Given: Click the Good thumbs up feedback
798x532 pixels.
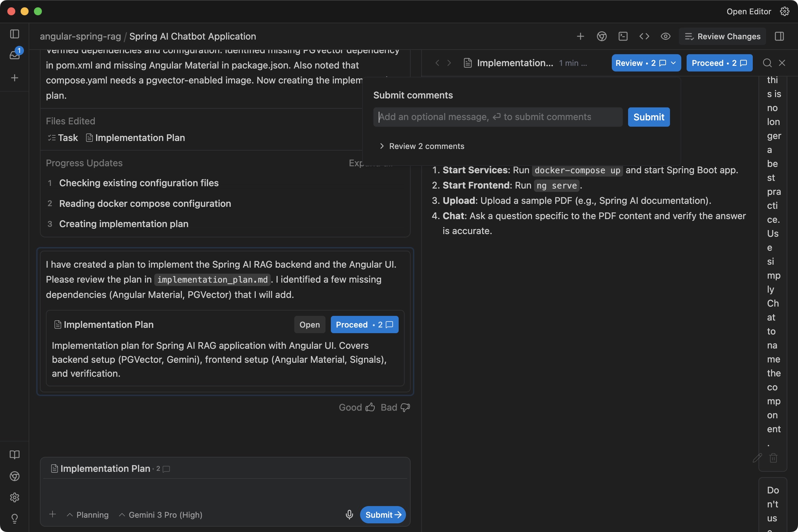Looking at the screenshot, I should [x=356, y=407].
